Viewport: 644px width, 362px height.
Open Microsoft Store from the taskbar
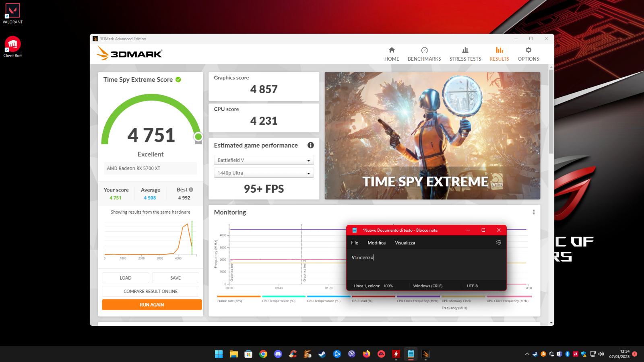248,354
